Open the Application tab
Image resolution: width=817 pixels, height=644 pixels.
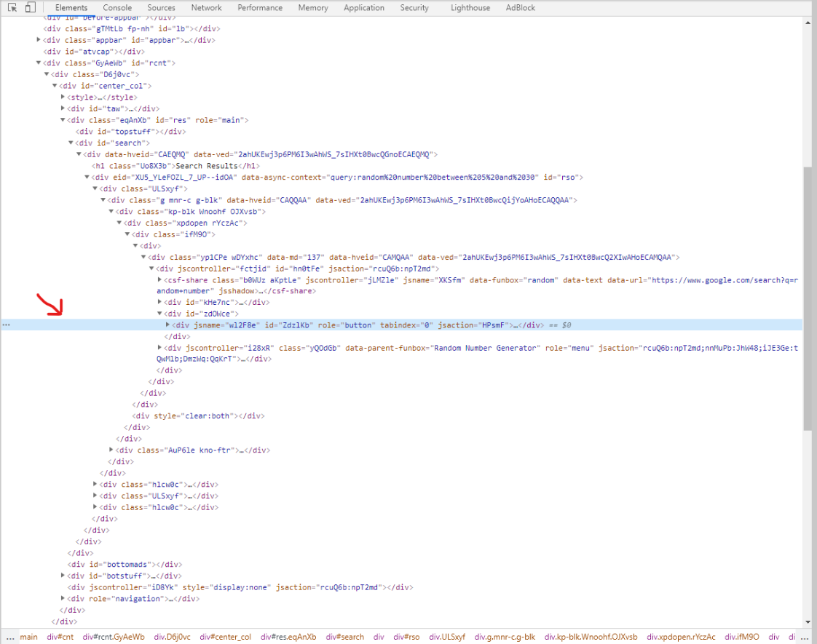tap(363, 8)
